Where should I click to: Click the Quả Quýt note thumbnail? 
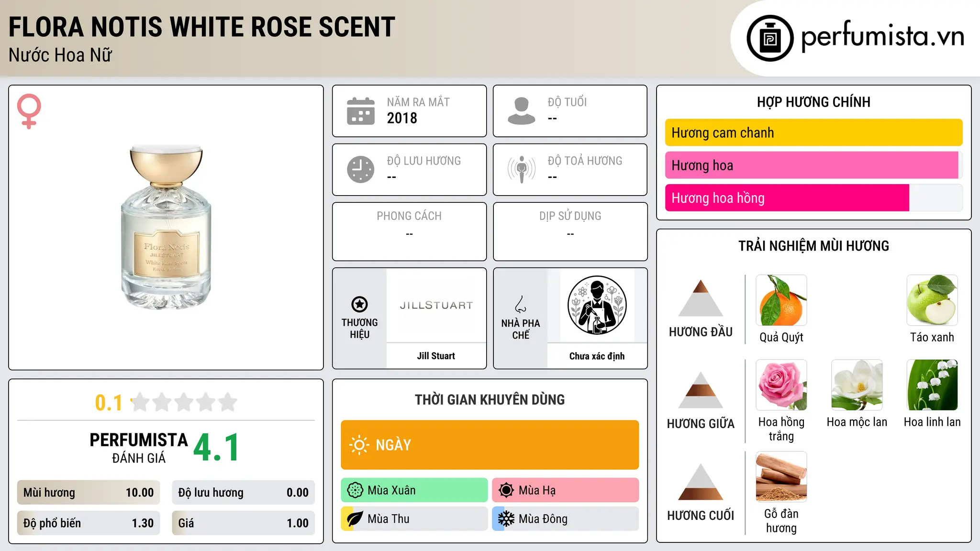pyautogui.click(x=781, y=300)
